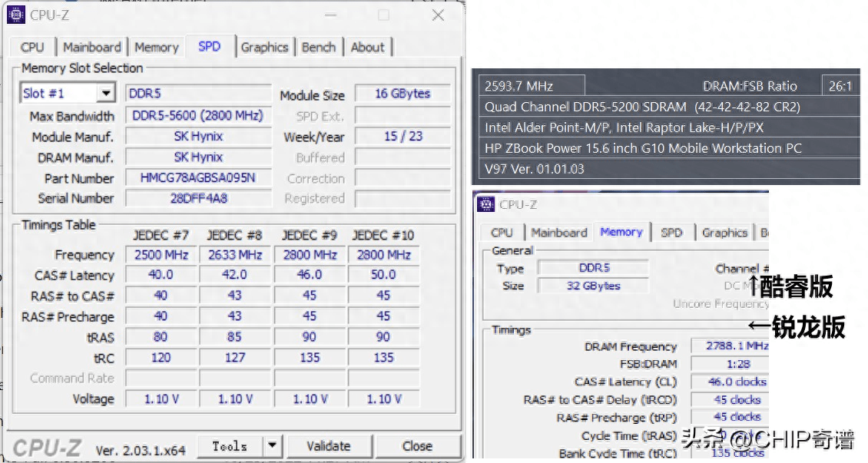Click the FSB:DRAM 1:28 value
The height and width of the screenshot is (463, 868).
coord(731,364)
